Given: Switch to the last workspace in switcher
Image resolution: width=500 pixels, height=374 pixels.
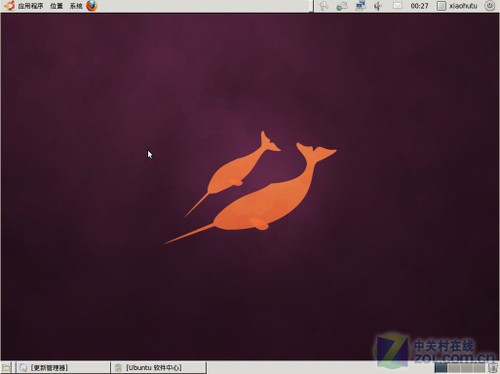Looking at the screenshot, I should (479, 368).
